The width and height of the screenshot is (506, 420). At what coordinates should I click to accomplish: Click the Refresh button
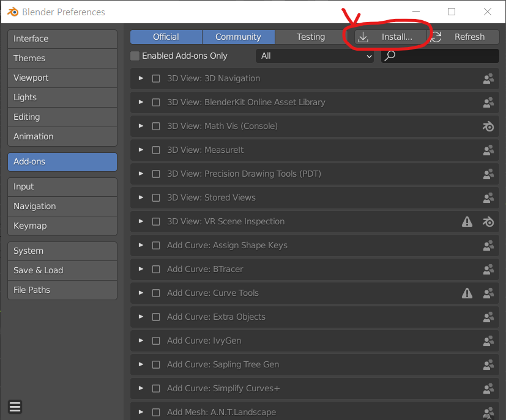click(x=463, y=37)
